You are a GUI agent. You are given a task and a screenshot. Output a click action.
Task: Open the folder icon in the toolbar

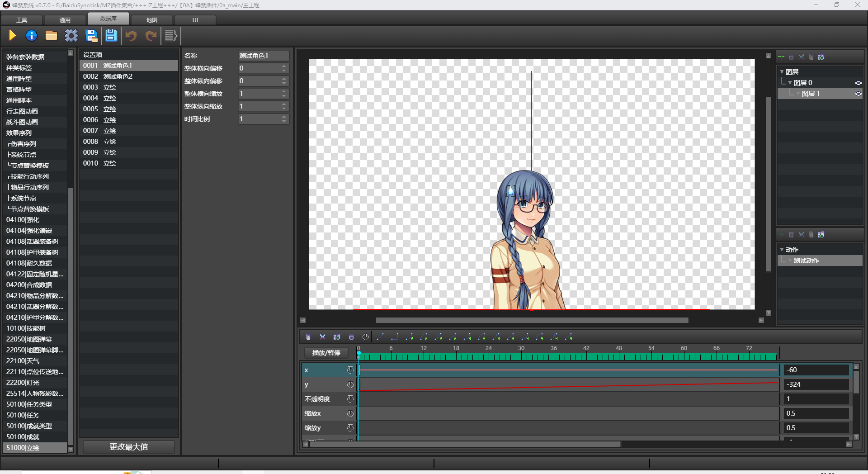coord(52,36)
